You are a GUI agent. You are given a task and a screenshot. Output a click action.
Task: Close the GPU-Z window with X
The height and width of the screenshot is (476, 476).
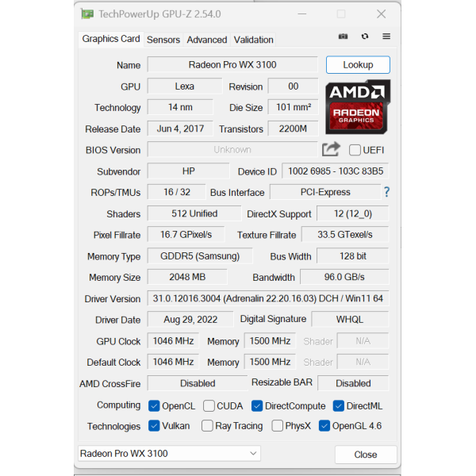(381, 14)
